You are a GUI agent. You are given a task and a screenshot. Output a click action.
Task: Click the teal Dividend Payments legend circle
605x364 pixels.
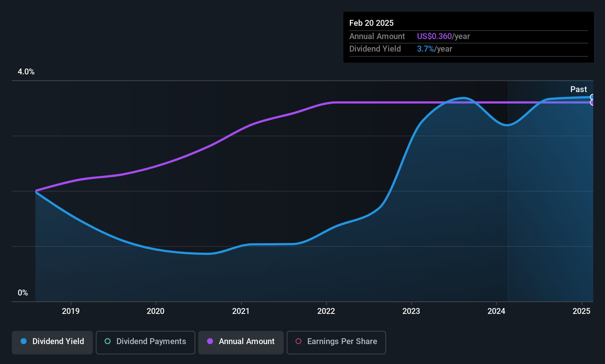click(108, 341)
